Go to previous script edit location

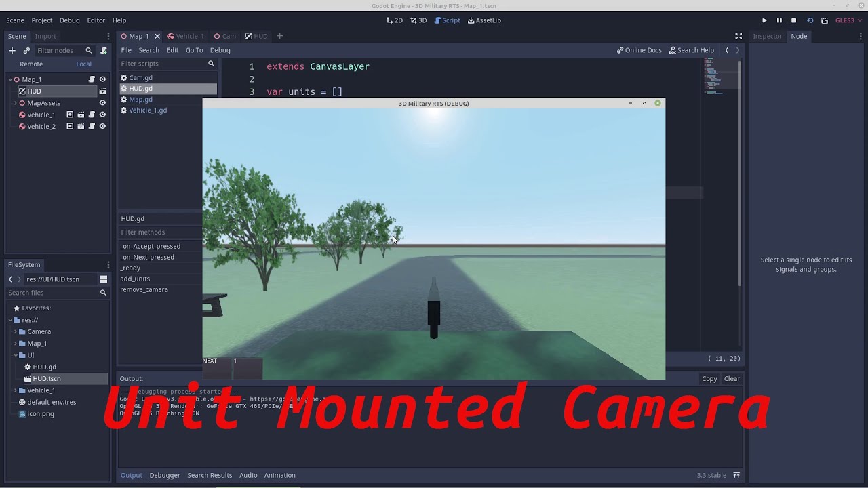tap(727, 50)
